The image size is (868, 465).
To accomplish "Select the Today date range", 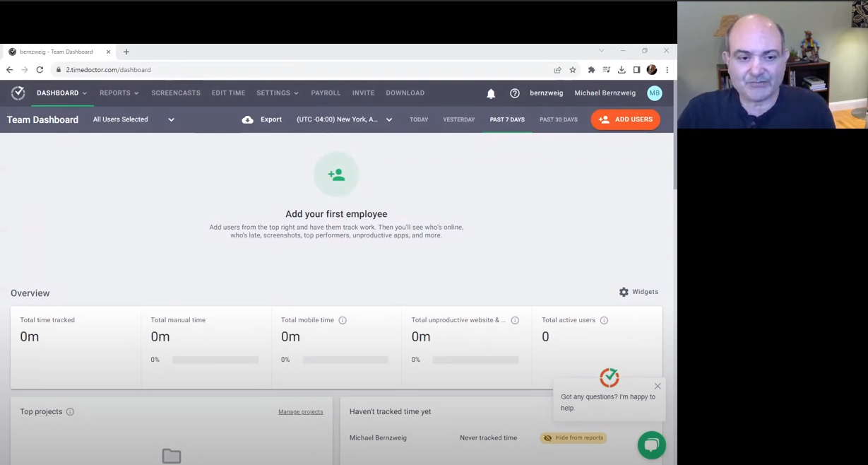I will (419, 119).
